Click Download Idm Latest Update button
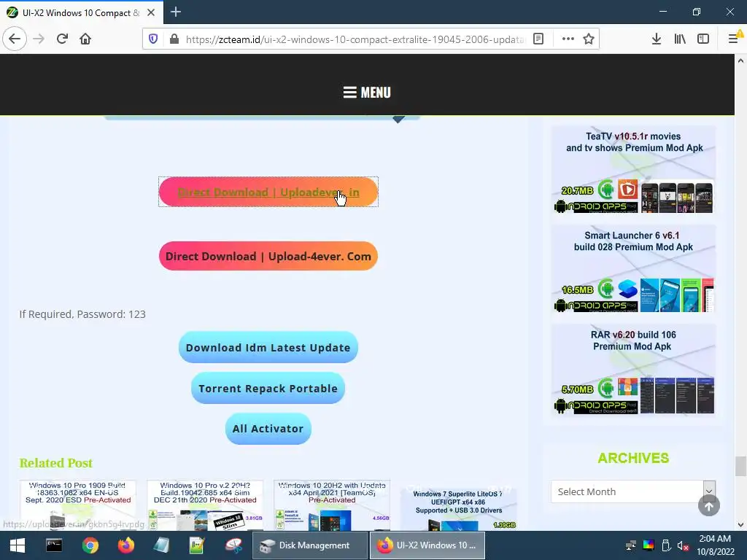 (x=268, y=348)
